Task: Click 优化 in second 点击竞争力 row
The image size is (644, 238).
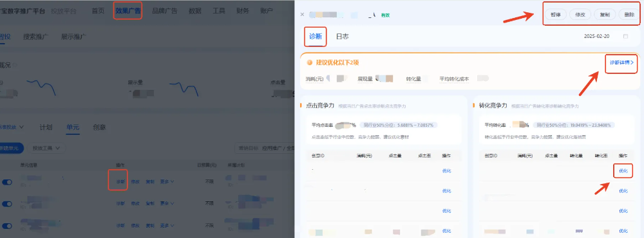Action: [446, 191]
